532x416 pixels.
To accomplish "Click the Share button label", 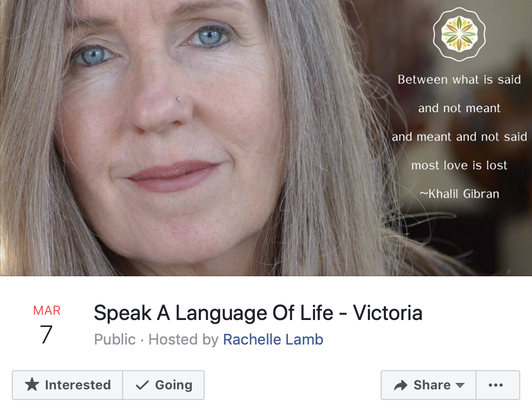I will coord(432,385).
